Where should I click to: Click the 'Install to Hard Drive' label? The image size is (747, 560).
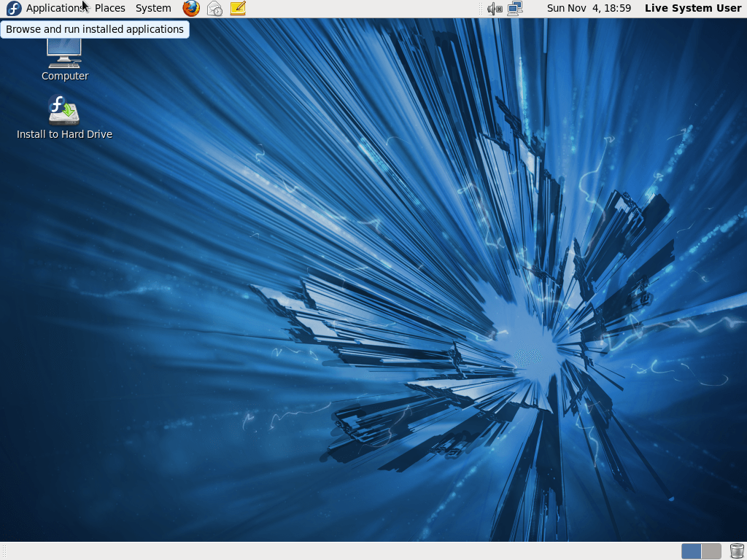(x=64, y=134)
